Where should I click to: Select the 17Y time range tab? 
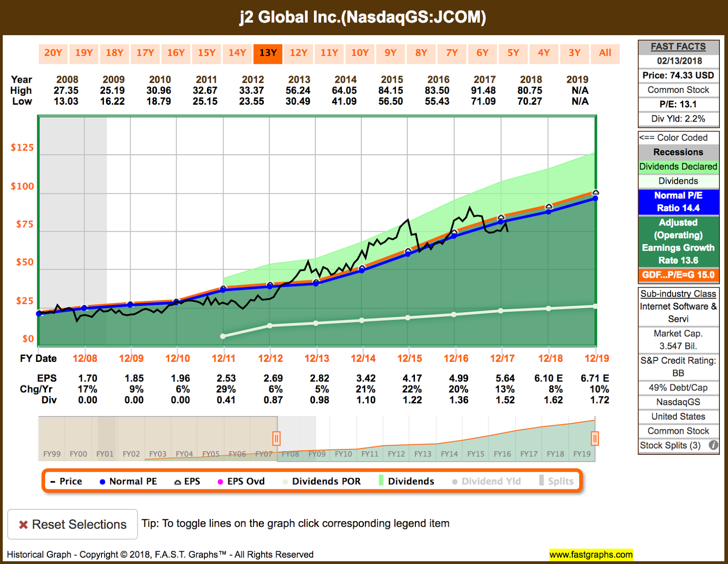pyautogui.click(x=145, y=53)
